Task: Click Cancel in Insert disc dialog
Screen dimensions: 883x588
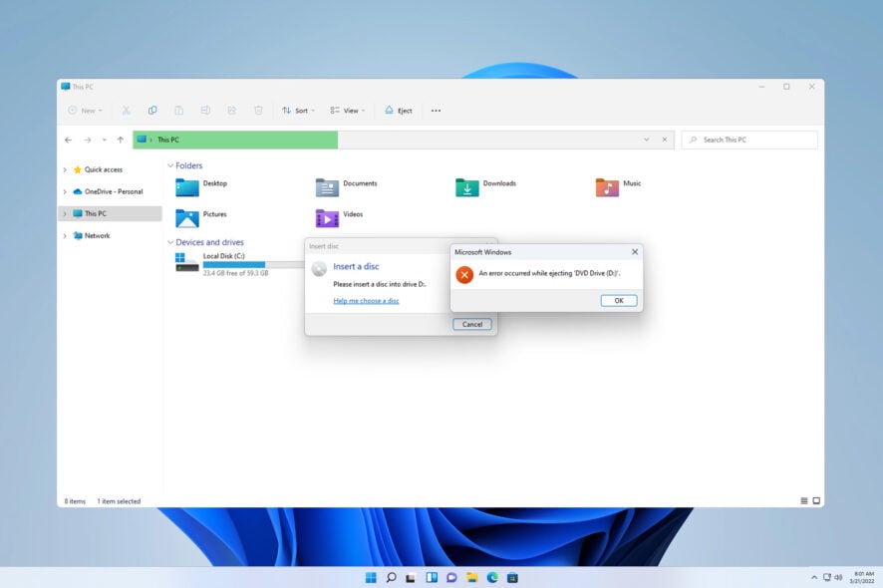Action: point(472,325)
